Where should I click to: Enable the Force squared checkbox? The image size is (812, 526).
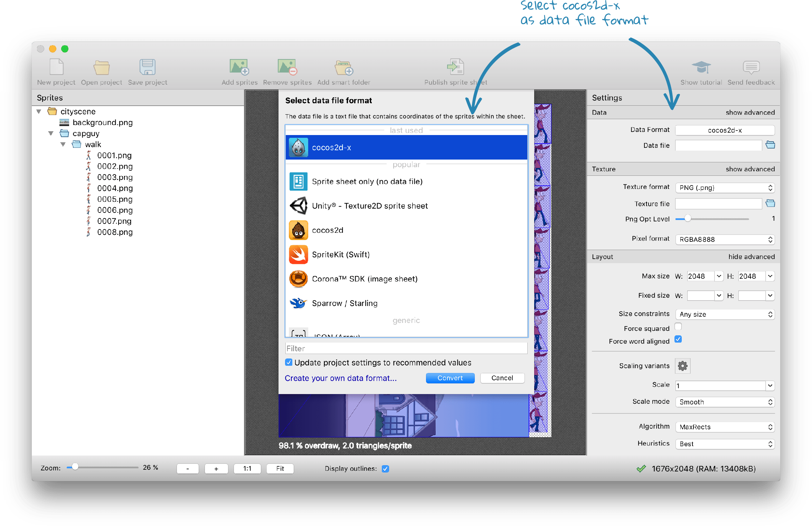coord(678,327)
